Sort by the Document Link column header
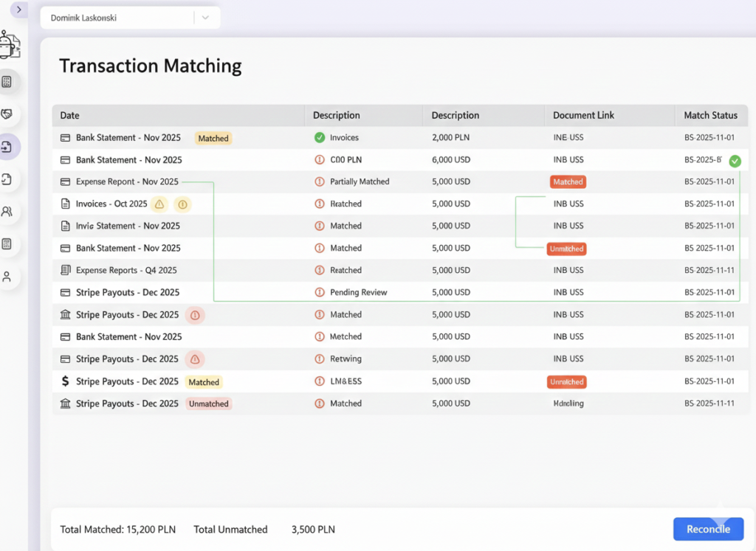Image resolution: width=756 pixels, height=551 pixels. (x=583, y=115)
